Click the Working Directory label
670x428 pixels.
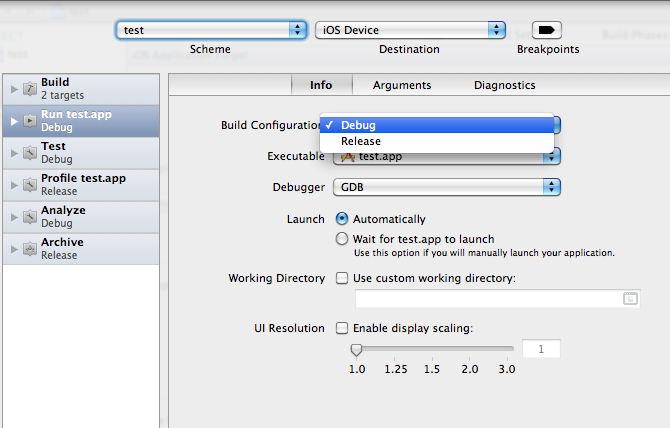[x=277, y=278]
